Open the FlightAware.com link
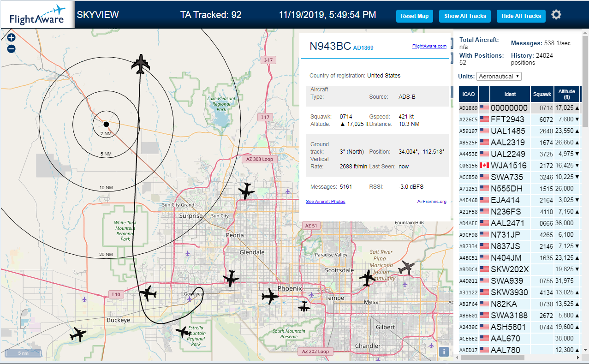 (x=429, y=46)
